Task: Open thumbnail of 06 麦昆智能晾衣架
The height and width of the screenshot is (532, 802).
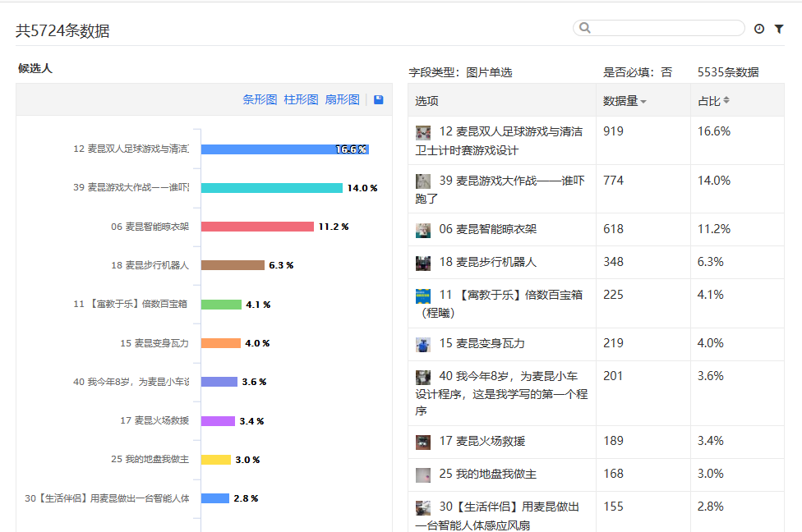Action: 423,231
